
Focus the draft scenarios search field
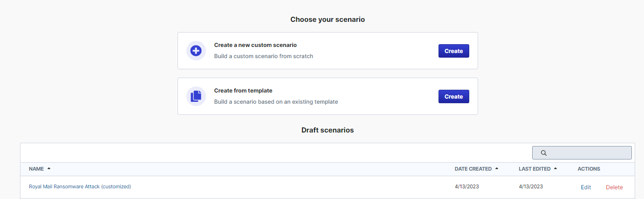(x=588, y=153)
